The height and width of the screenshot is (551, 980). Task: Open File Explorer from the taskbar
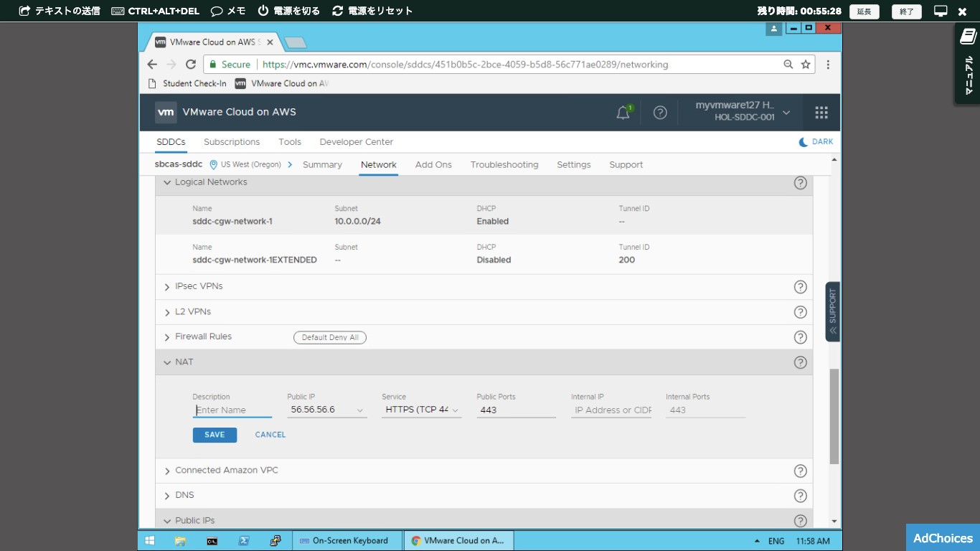tap(180, 541)
